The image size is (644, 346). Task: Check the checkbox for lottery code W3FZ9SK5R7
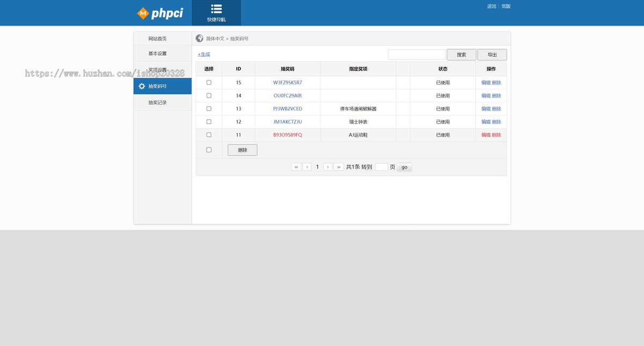[209, 82]
